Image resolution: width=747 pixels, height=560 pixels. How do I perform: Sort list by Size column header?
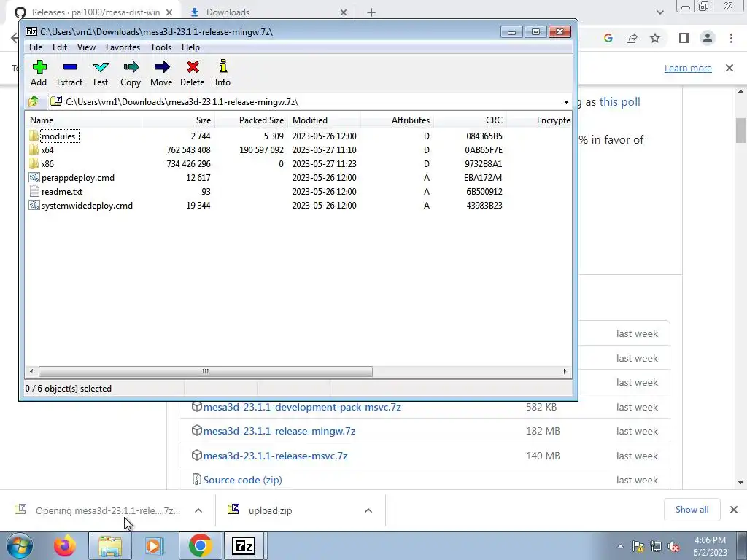[x=179, y=120]
